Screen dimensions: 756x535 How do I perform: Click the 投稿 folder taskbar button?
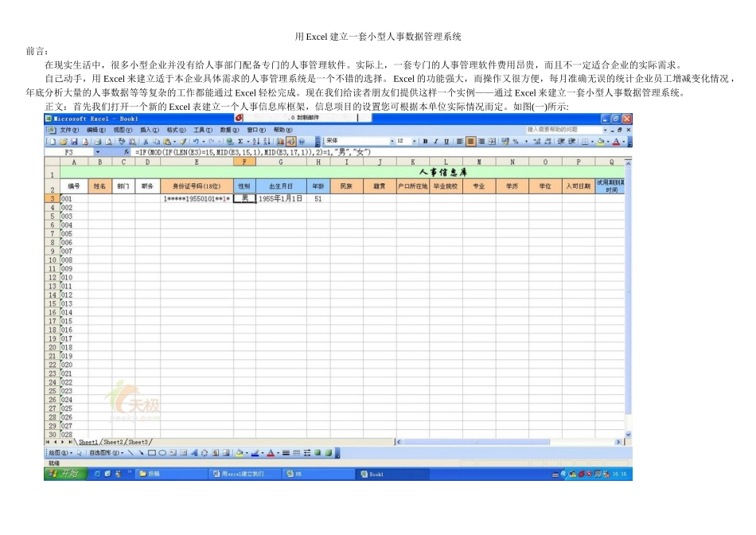172,474
